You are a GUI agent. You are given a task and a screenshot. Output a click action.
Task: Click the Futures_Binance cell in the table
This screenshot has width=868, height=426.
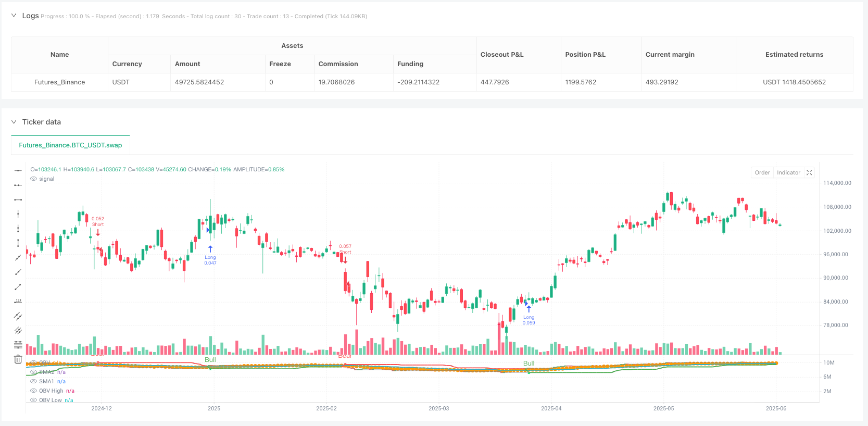59,82
